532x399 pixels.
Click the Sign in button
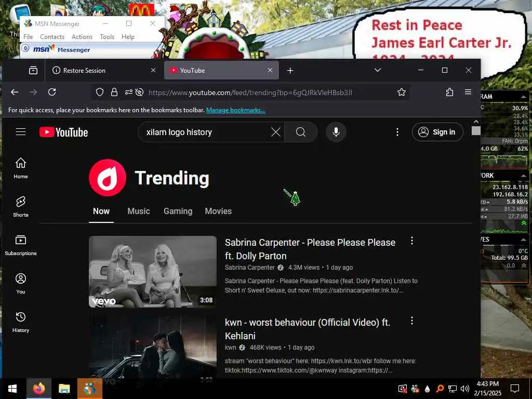tap(437, 132)
